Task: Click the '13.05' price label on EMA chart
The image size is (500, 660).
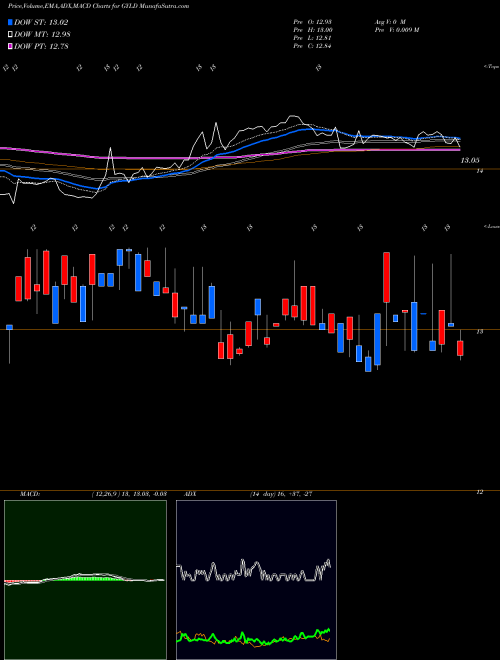Action: [x=470, y=160]
